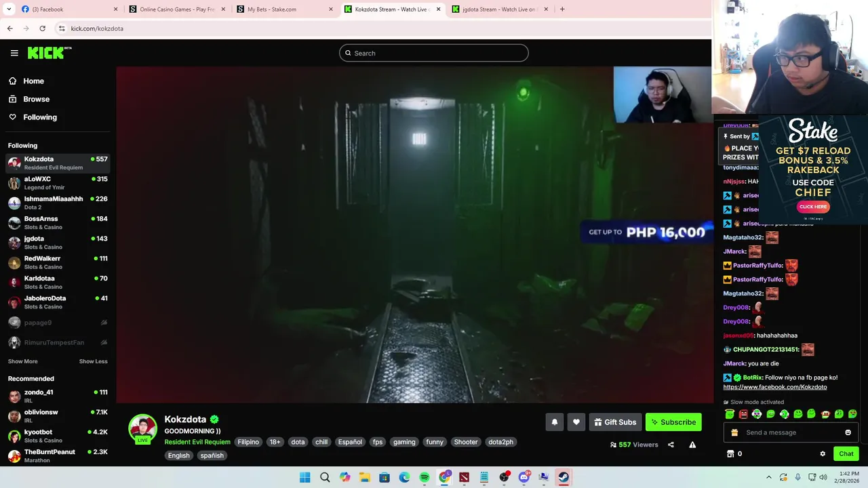Image resolution: width=868 pixels, height=488 pixels.
Task: Open jgdota channel in sidebar list
Action: point(58,243)
